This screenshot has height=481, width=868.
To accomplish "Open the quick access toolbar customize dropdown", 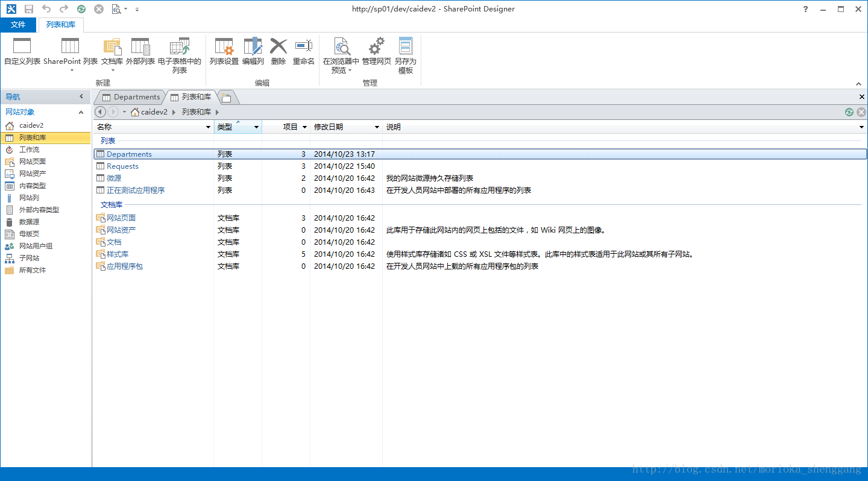I will [x=137, y=10].
